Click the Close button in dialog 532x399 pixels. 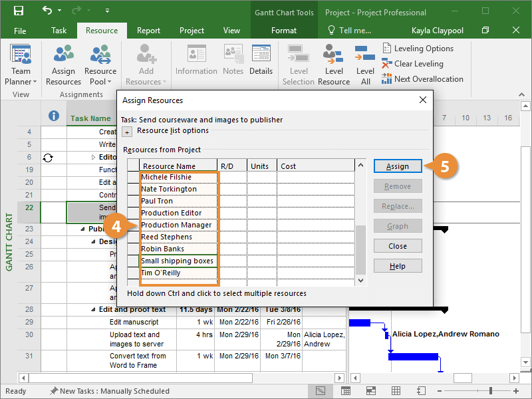pyautogui.click(x=398, y=246)
